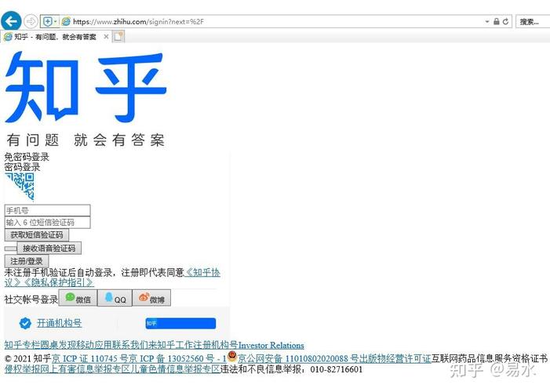This screenshot has height=392, width=550.
Task: Open a new tab with the blank tab button
Action: click(118, 37)
